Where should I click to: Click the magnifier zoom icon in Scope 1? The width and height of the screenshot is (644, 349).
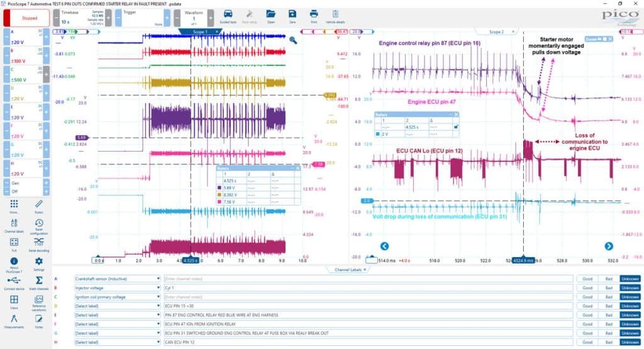[293, 40]
